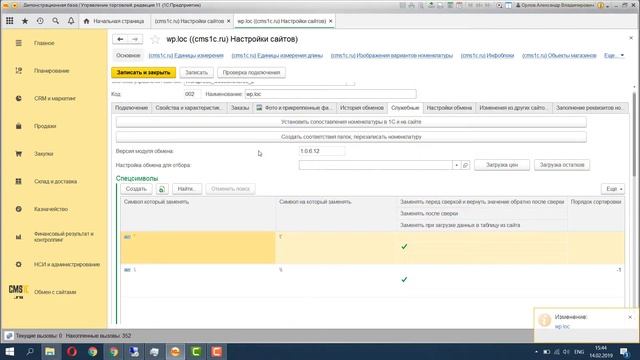Screen dimensions: 640x360
Task: Add form to favorites with star
Action: 155,39
